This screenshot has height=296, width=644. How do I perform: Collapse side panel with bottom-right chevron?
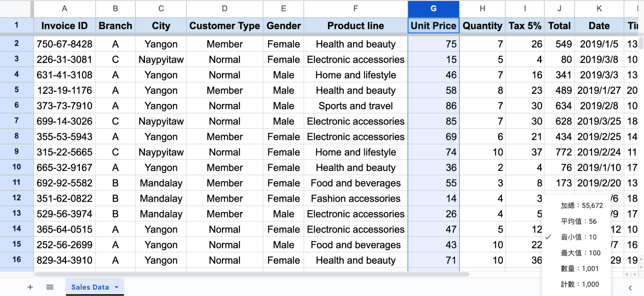tap(630, 288)
